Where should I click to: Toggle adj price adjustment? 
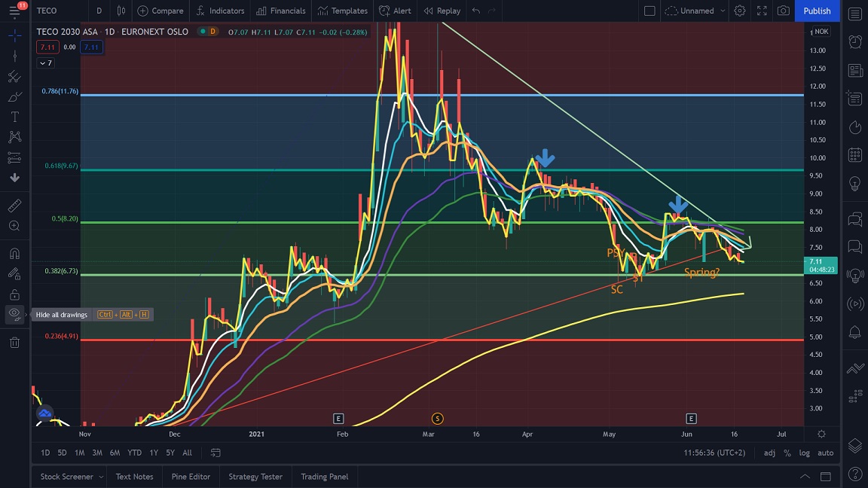point(769,453)
